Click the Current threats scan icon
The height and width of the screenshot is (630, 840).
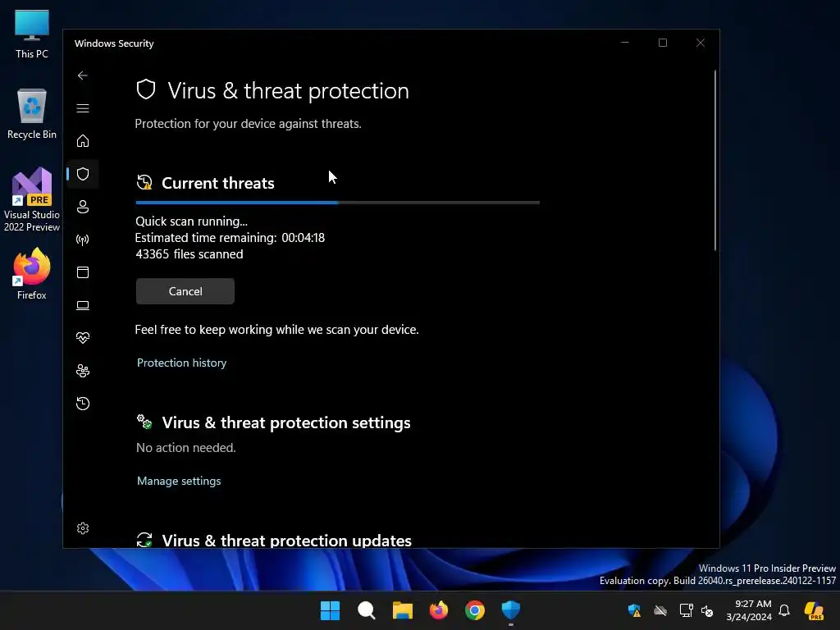tap(144, 182)
